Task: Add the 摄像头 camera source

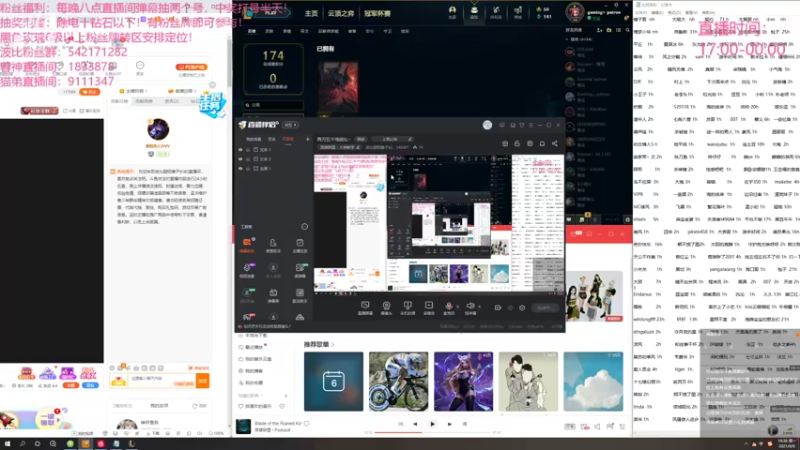Action: tap(386, 307)
